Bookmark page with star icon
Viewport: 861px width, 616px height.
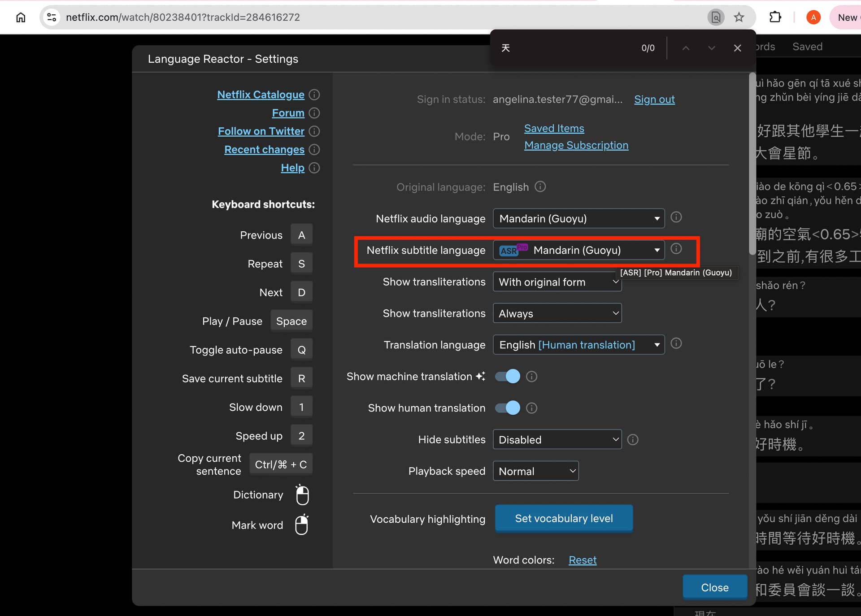coord(739,17)
